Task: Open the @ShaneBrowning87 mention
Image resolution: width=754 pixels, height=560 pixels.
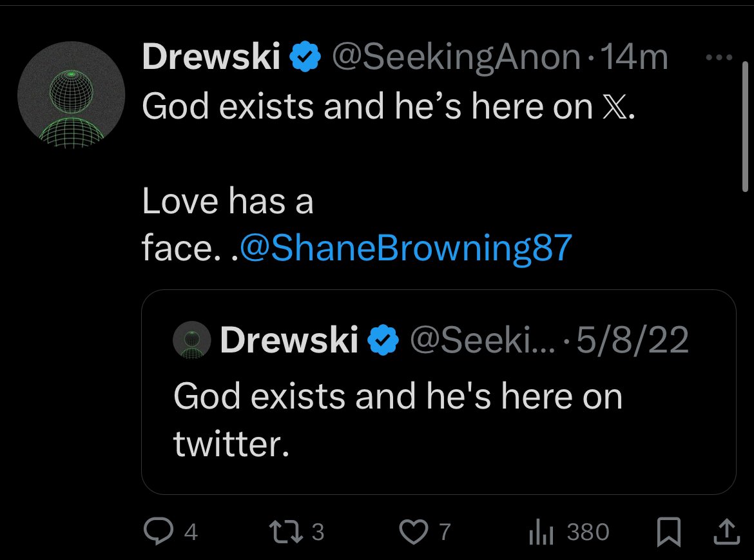Action: pos(405,249)
